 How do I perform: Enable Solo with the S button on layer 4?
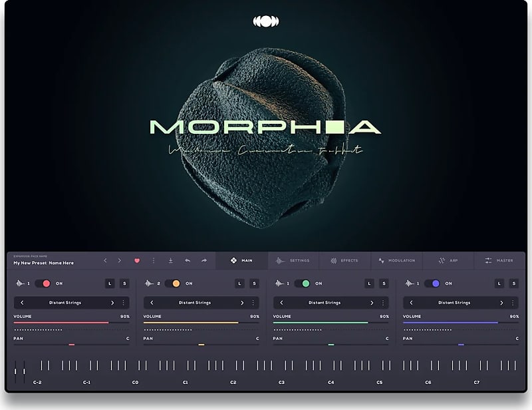[515, 282]
